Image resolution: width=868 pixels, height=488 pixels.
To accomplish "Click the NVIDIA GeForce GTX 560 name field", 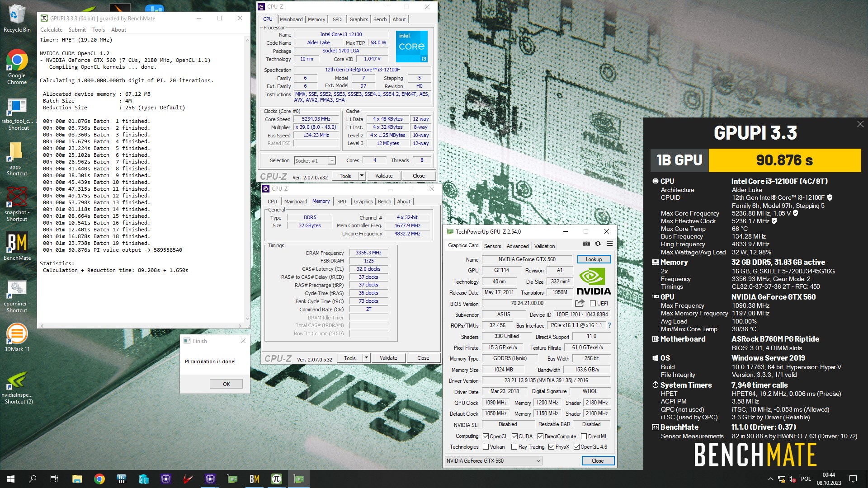I will tap(527, 259).
